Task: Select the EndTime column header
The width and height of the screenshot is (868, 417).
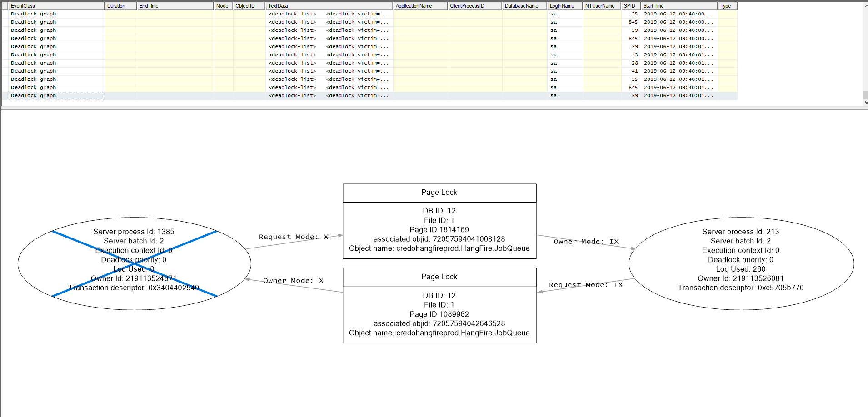Action: pyautogui.click(x=174, y=5)
